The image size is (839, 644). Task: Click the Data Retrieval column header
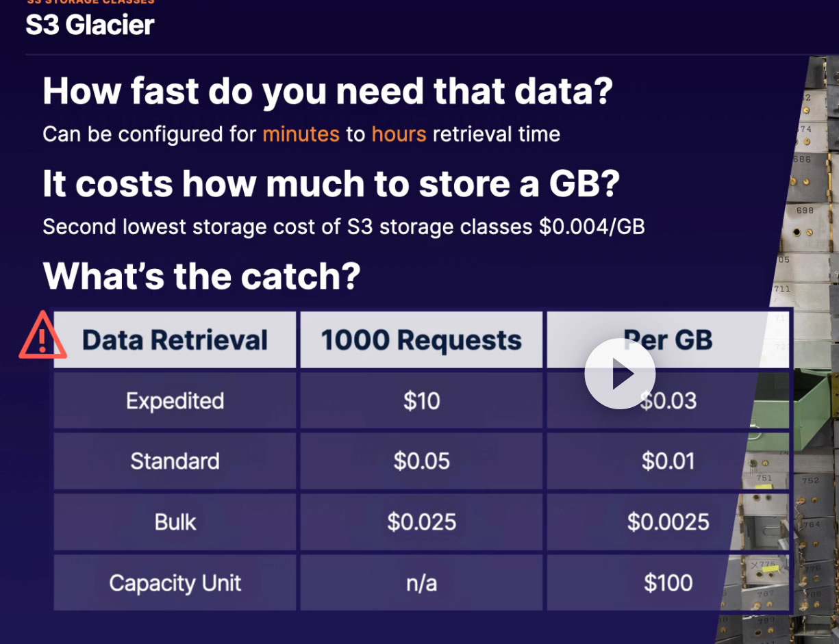175,340
